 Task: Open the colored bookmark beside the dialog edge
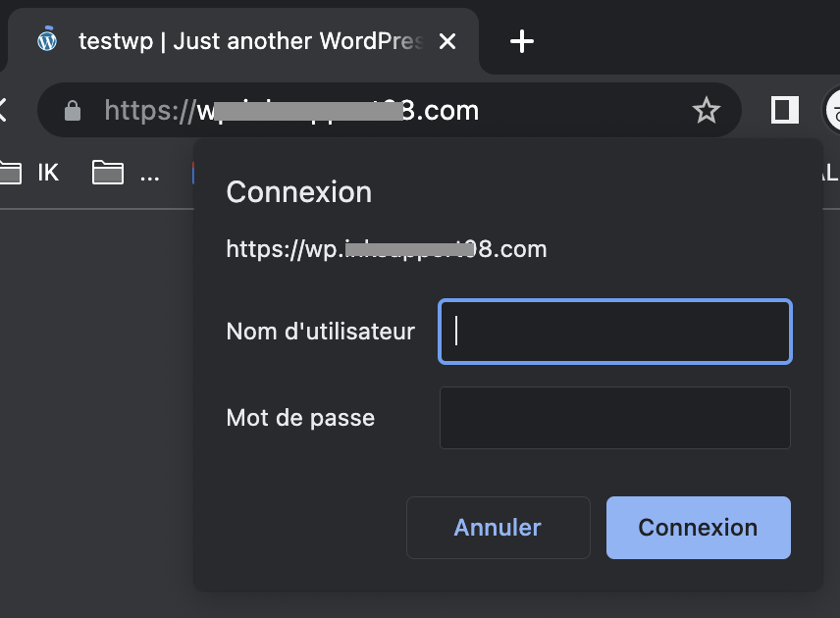click(x=193, y=173)
